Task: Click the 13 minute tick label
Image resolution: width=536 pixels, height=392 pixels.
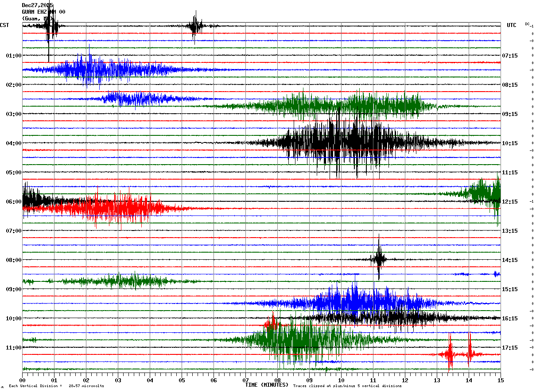Action: (x=437, y=380)
